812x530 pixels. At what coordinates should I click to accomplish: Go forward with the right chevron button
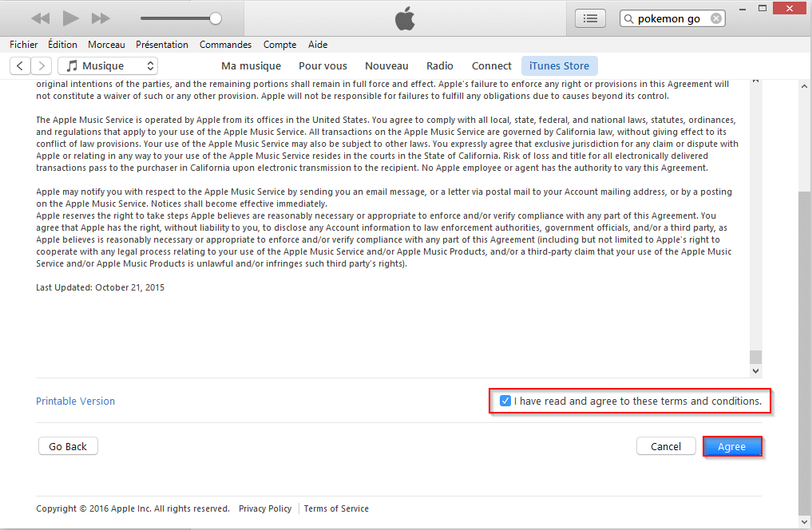[x=42, y=65]
